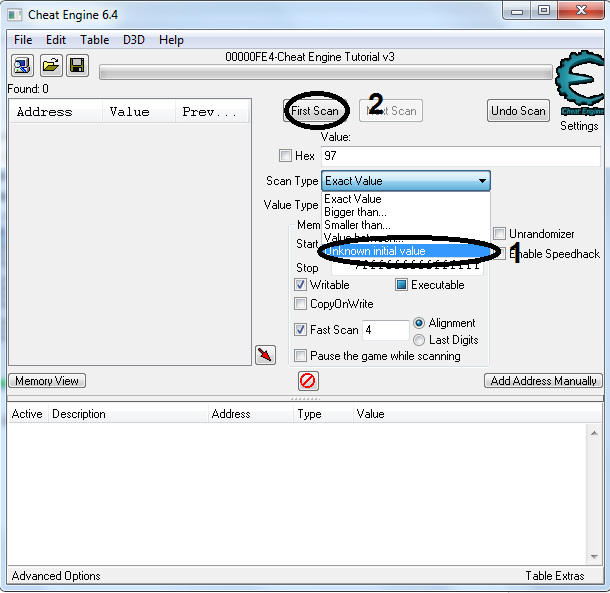This screenshot has height=593, width=610.
Task: Select the Last Digits radio button
Action: (419, 340)
